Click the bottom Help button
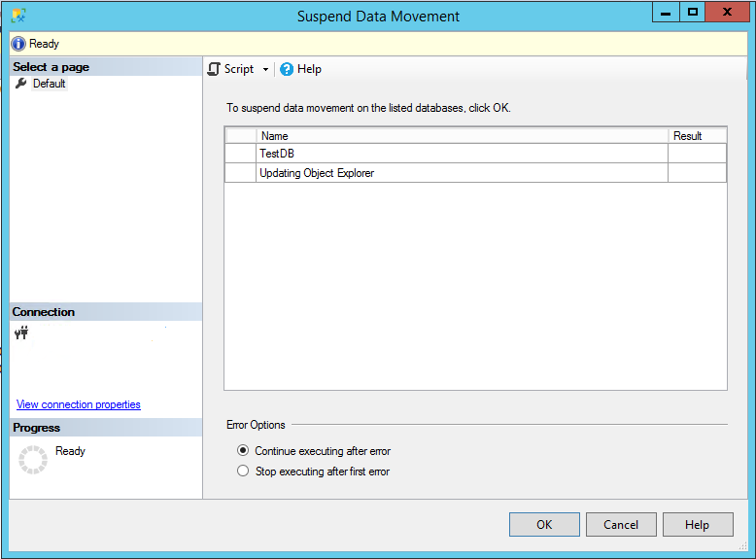 697,525
